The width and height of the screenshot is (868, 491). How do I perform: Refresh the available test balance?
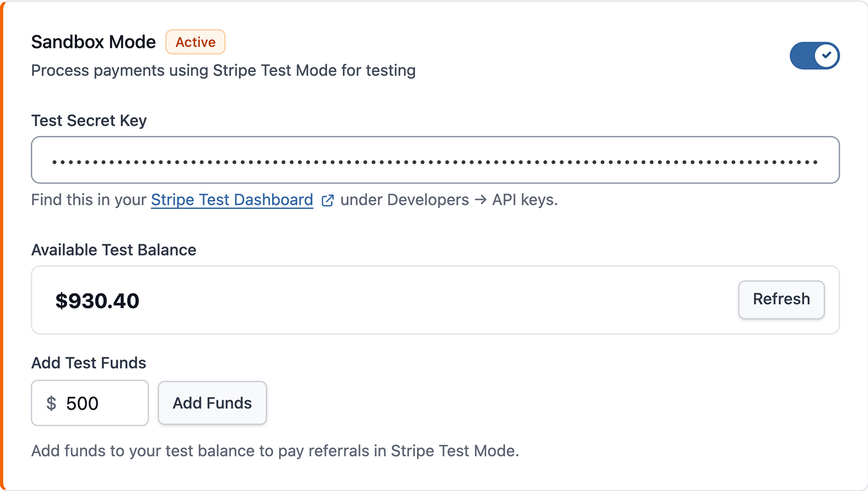(781, 299)
